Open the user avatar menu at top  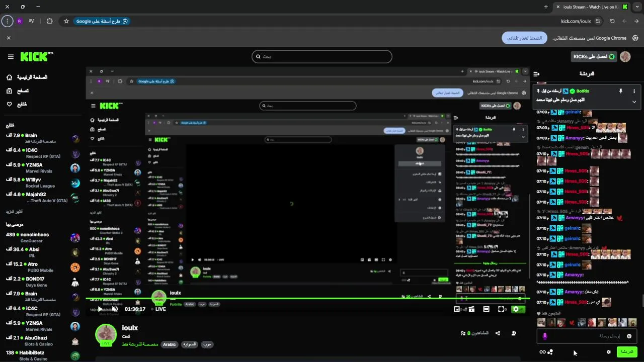click(x=625, y=57)
